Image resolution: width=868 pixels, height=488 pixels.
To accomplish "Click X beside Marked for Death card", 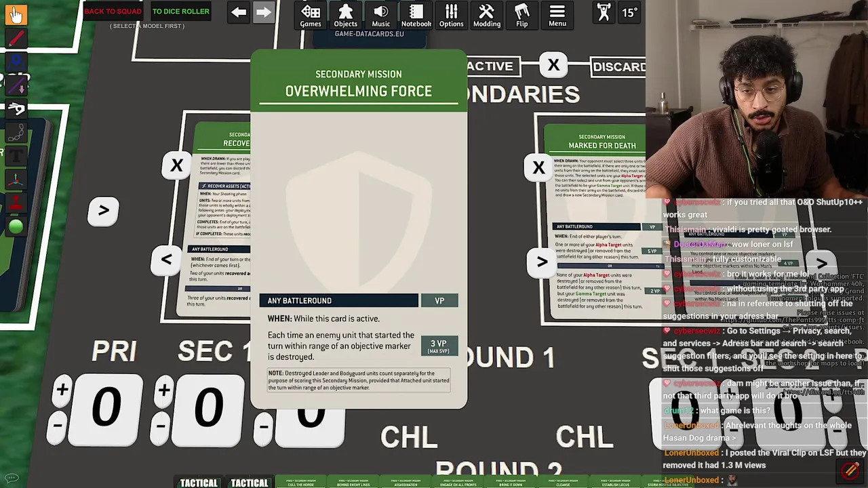I will click(x=538, y=167).
